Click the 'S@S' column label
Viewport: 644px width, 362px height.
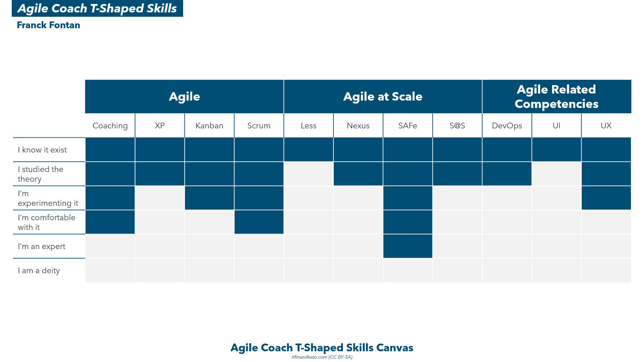tap(457, 126)
